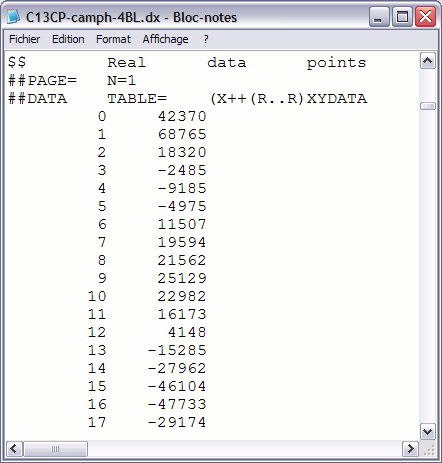Viewport: 442px width, 463px height.
Task: Click the horizontal scrollbar left arrow
Action: 14,448
